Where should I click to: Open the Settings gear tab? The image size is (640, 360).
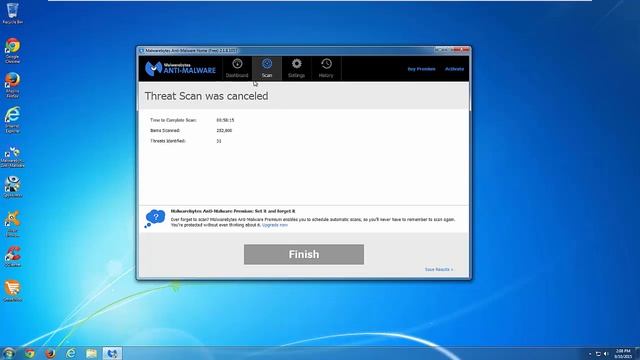click(x=296, y=68)
